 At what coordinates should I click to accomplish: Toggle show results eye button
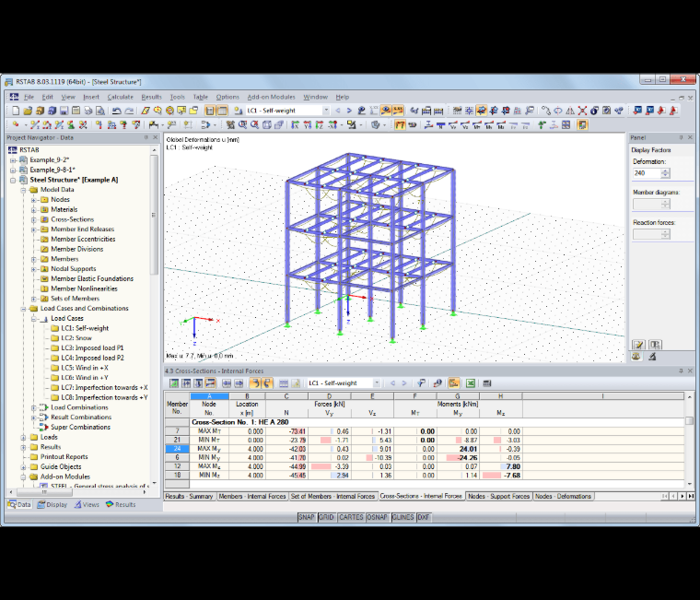click(386, 111)
